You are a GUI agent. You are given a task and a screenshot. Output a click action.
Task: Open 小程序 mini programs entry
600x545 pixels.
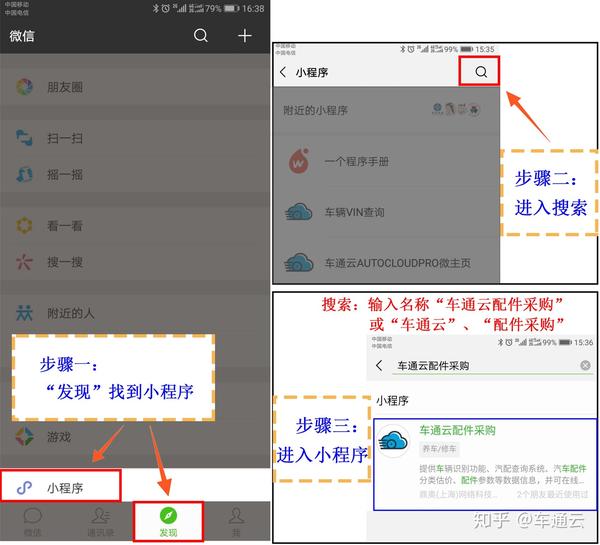point(135,488)
